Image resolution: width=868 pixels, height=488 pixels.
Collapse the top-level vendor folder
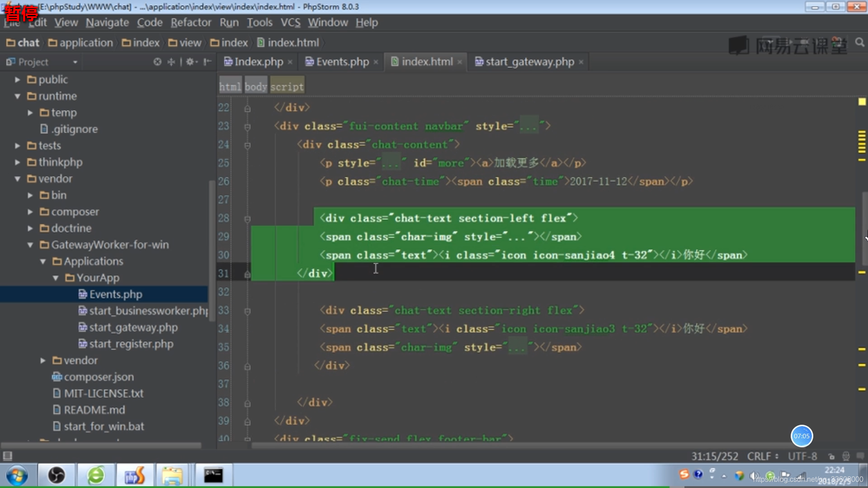pos(17,179)
